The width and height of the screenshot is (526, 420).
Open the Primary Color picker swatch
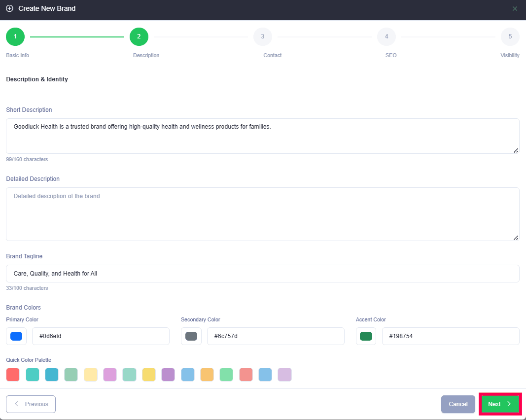coord(16,336)
